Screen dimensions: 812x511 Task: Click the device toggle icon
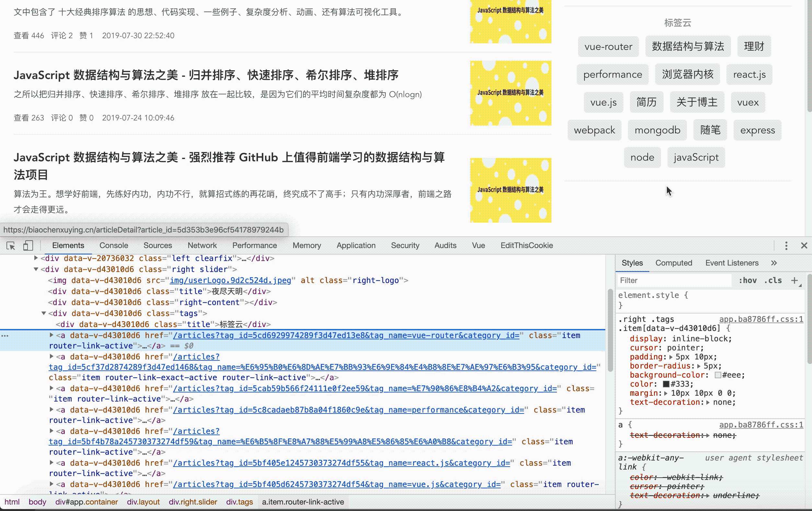28,245
